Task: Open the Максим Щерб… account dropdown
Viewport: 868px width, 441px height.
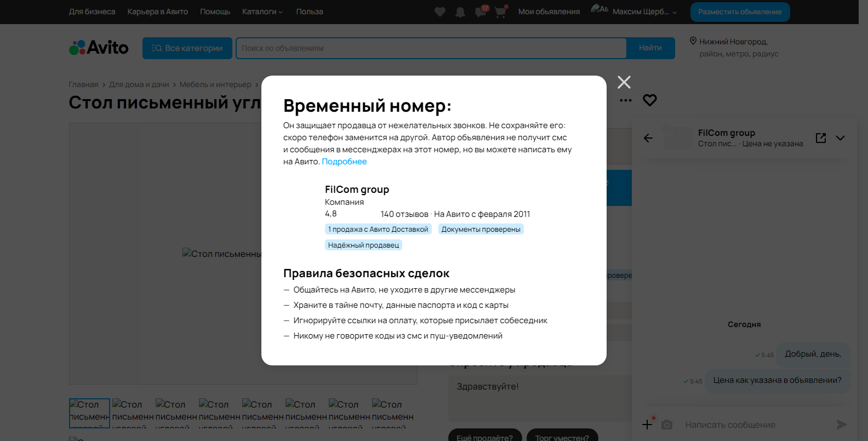Action: coord(645,12)
